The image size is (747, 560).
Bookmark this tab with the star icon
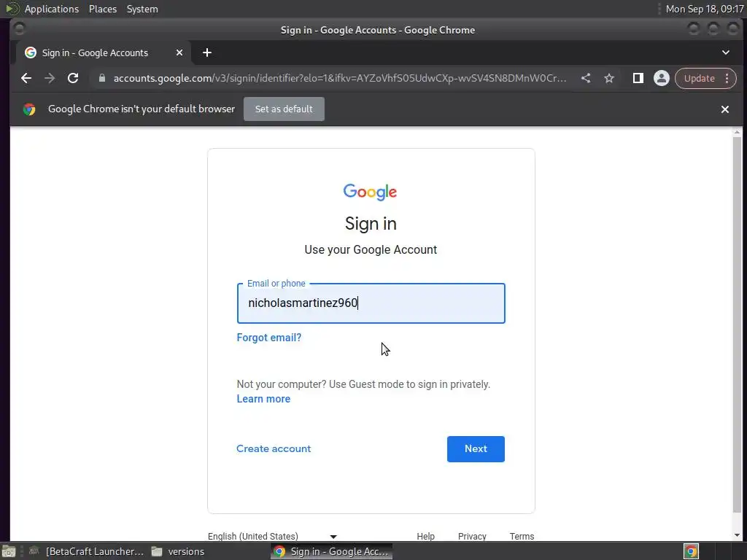[609, 78]
